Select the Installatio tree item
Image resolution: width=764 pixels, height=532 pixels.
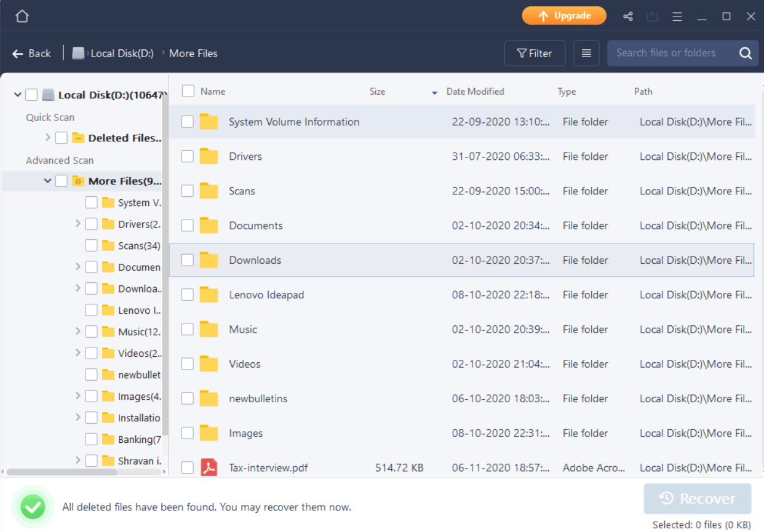pyautogui.click(x=139, y=418)
